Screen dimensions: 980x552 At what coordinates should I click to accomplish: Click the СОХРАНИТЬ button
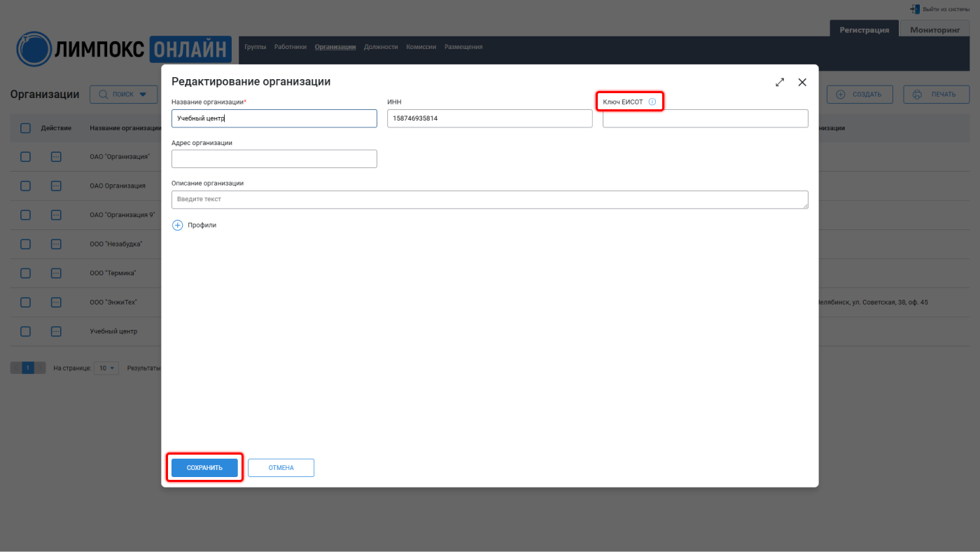pos(204,468)
